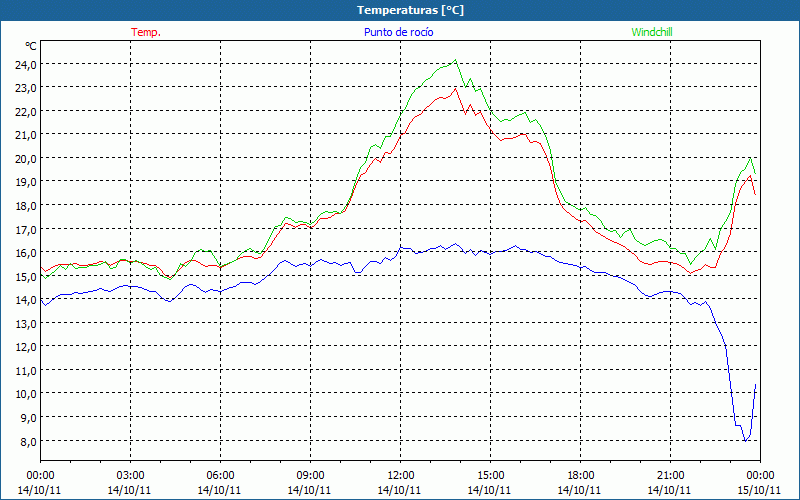Click the 03:00 time axis label
This screenshot has height=500, width=800.
click(130, 476)
